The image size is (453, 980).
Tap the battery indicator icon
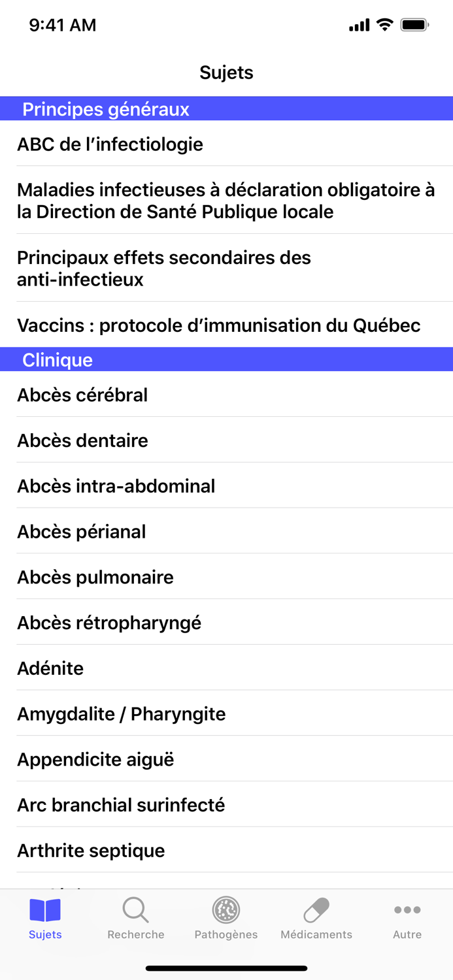click(x=414, y=24)
